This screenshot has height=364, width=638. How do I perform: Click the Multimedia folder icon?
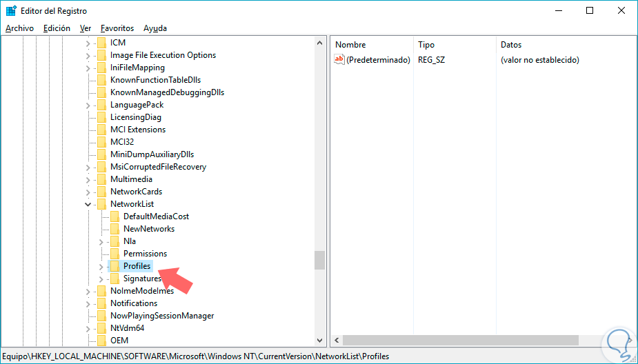(x=101, y=179)
